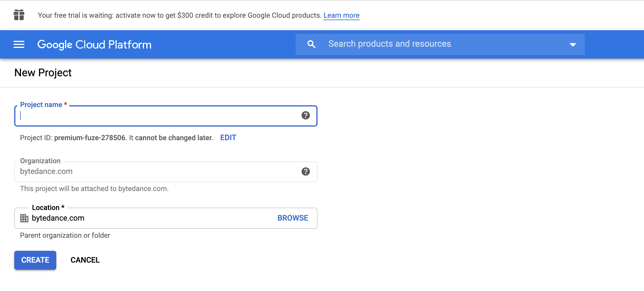644x291 pixels.
Task: Click the Google Cloud Platform logo
Action: point(94,45)
